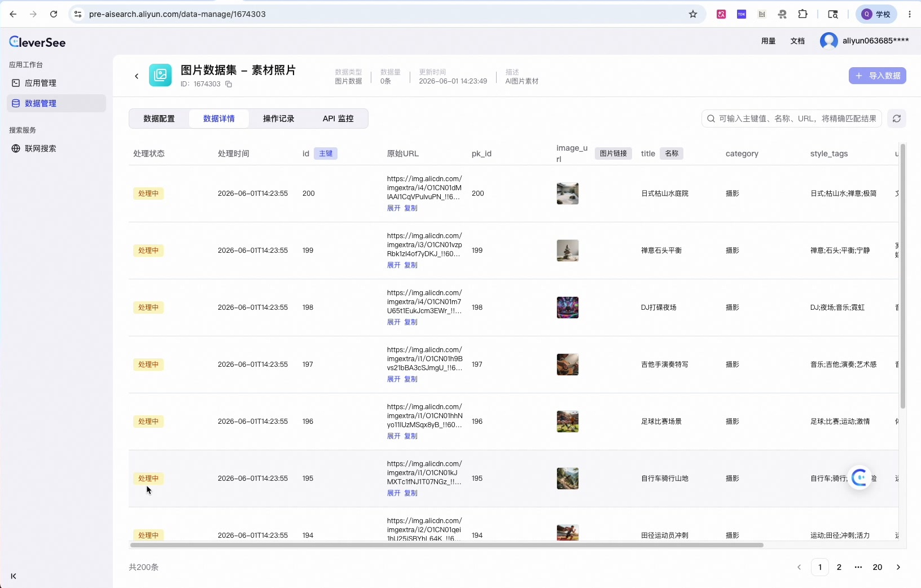
Task: Copy the URL of row 200
Action: [411, 208]
